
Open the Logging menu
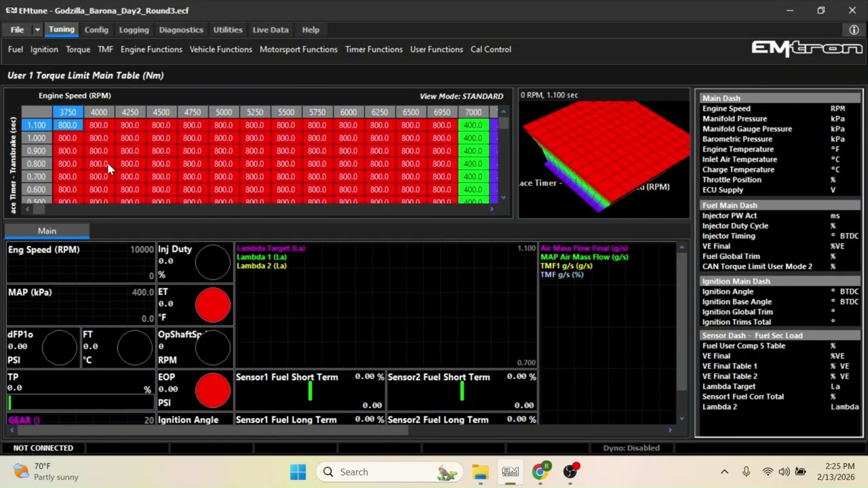coord(134,30)
